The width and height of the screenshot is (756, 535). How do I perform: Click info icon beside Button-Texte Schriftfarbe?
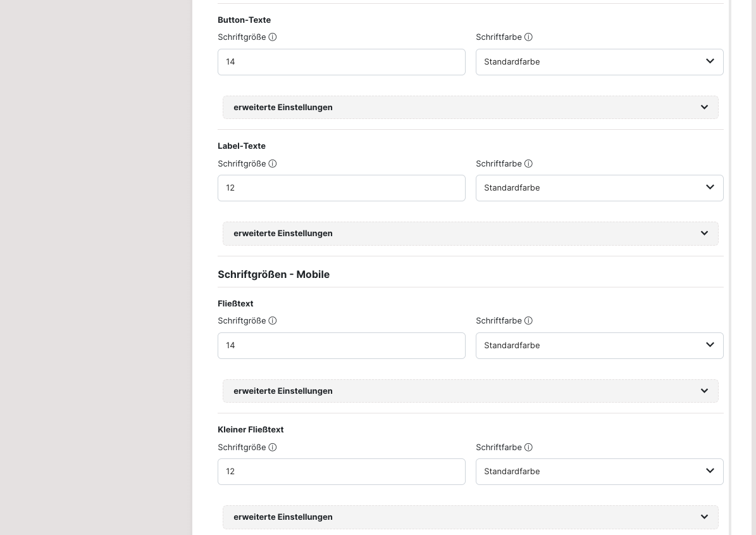[528, 37]
